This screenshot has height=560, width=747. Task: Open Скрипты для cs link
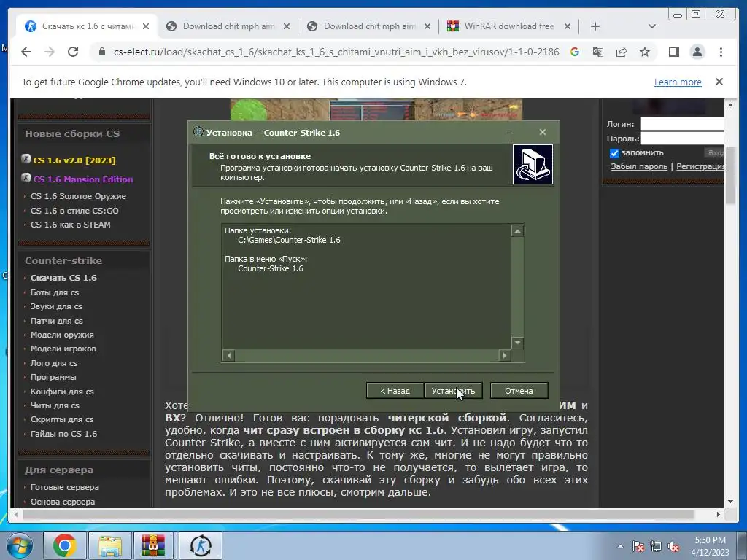click(62, 419)
